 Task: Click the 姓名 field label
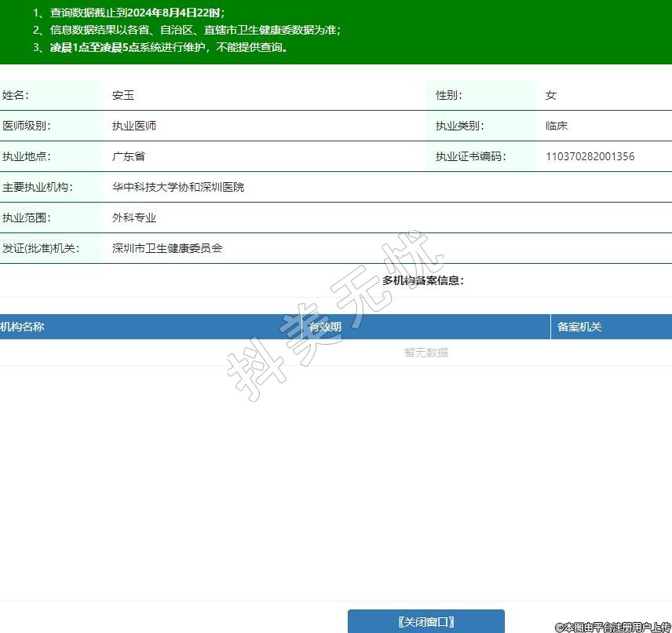coord(15,95)
